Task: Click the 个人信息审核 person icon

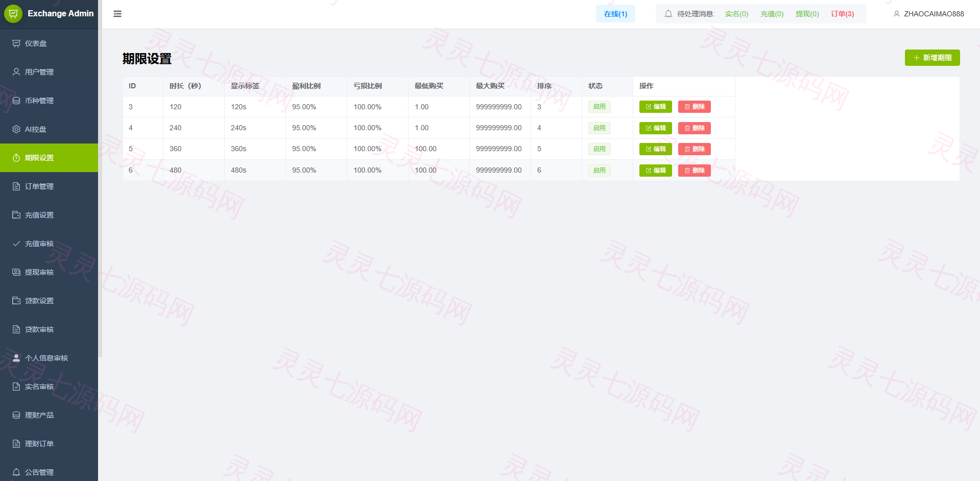Action: point(16,358)
